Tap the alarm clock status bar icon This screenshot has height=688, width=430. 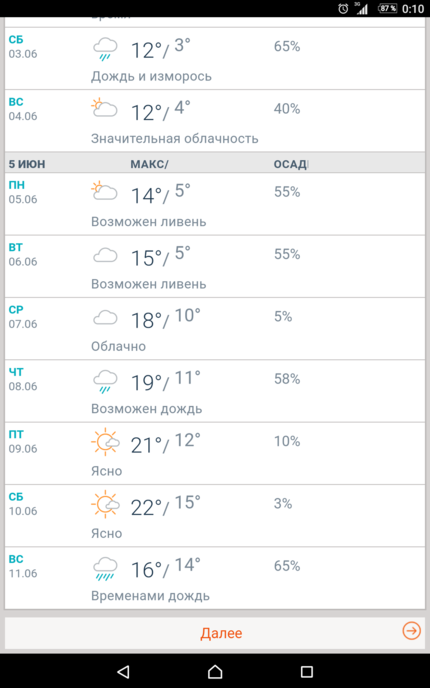click(x=343, y=8)
